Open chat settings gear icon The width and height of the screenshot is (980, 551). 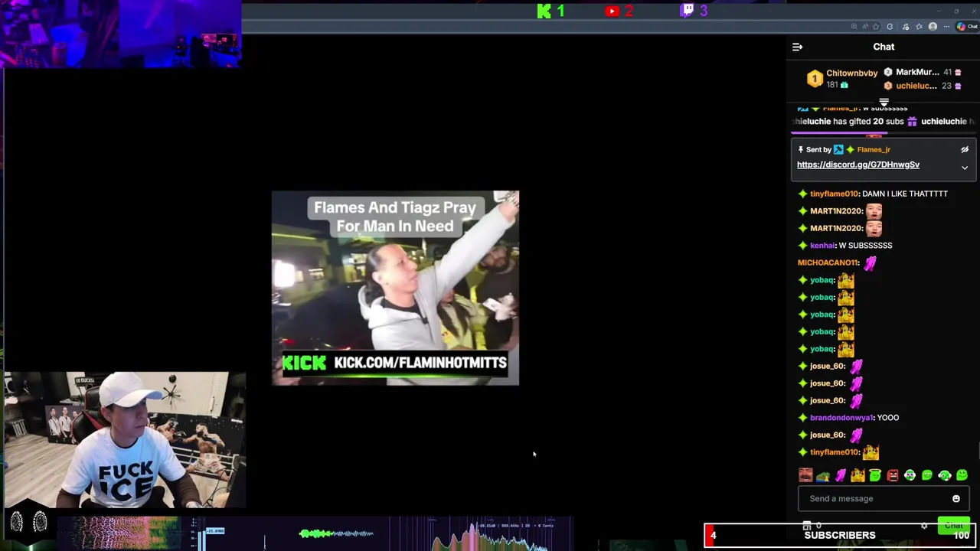[924, 526]
